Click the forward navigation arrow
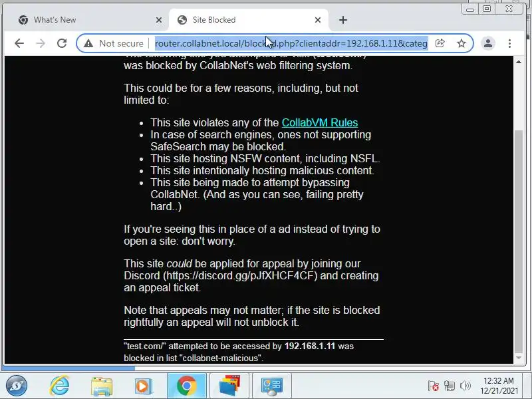Viewport: 532px width, 399px height. (41, 43)
